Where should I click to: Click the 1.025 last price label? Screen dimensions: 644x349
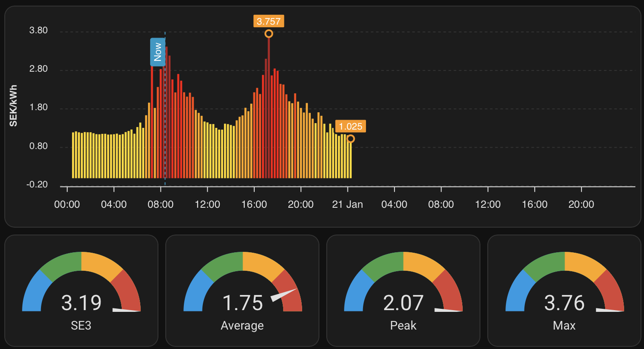point(350,127)
